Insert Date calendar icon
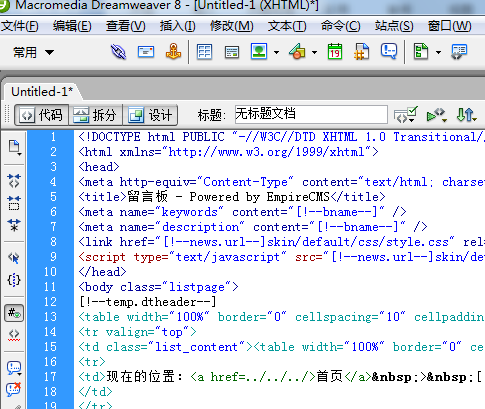485x409 pixels. (335, 52)
